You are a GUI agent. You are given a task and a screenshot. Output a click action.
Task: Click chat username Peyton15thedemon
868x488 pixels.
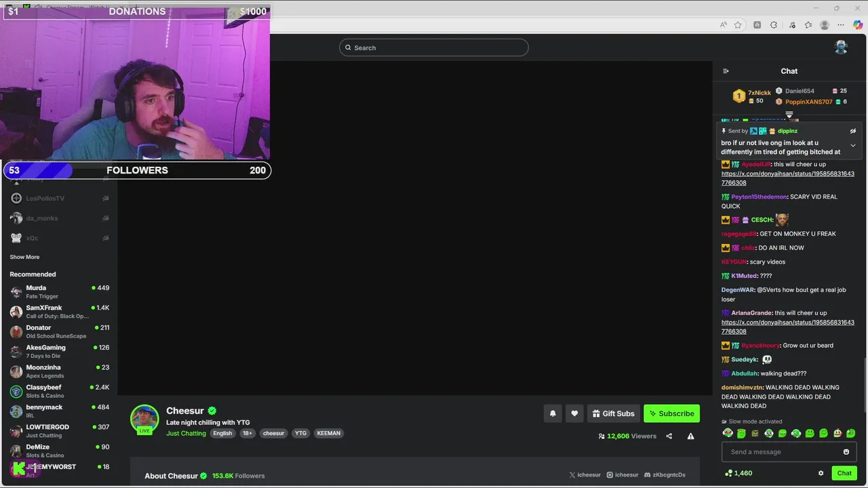pos(759,197)
